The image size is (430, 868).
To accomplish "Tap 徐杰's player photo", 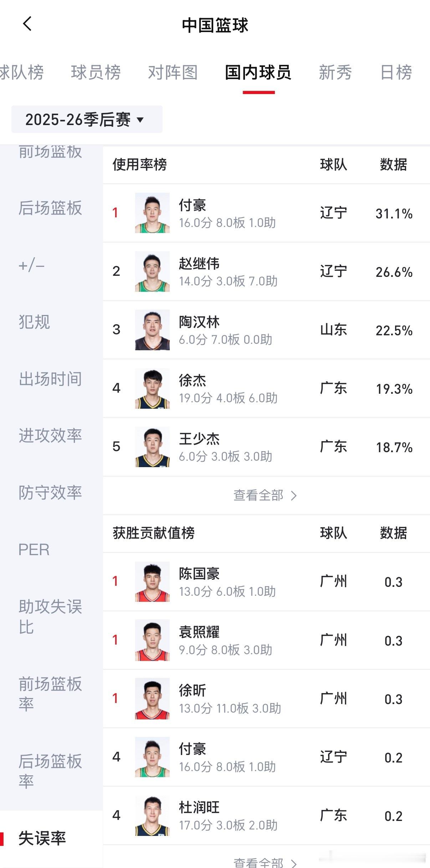I will click(152, 388).
